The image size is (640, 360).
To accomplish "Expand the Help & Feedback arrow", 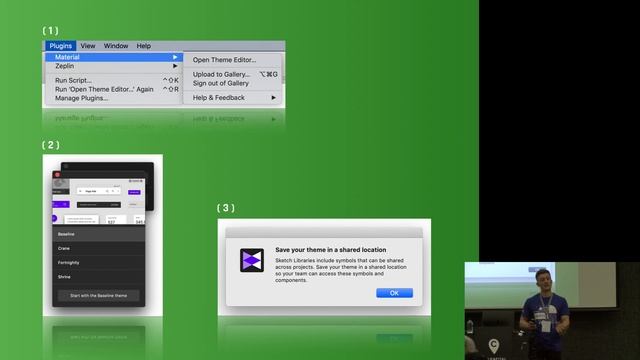I will [x=273, y=98].
